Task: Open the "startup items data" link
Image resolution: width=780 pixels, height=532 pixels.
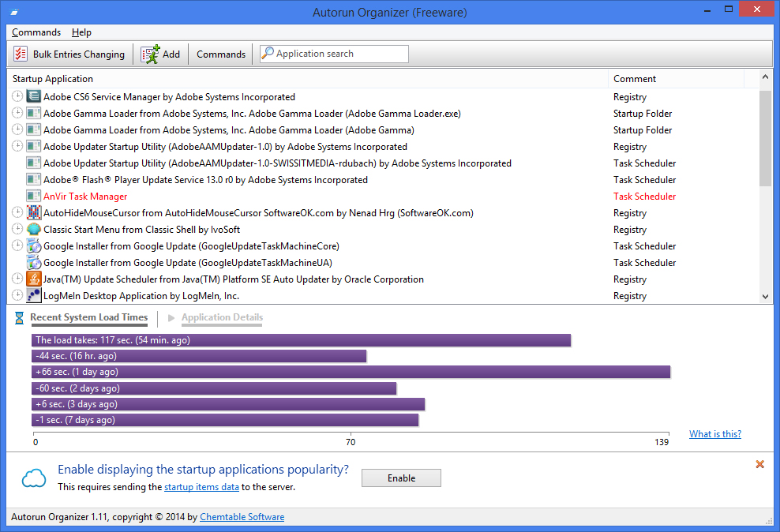Action: [201, 487]
